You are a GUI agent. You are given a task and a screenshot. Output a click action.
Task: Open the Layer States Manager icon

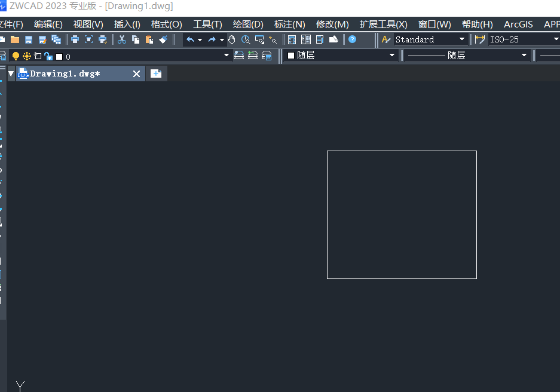point(267,56)
